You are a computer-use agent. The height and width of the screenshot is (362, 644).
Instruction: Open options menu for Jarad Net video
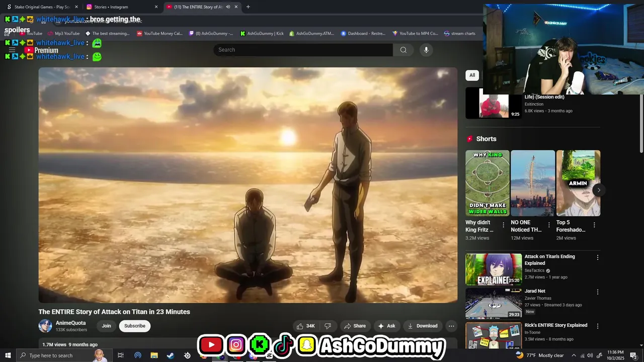(x=598, y=292)
